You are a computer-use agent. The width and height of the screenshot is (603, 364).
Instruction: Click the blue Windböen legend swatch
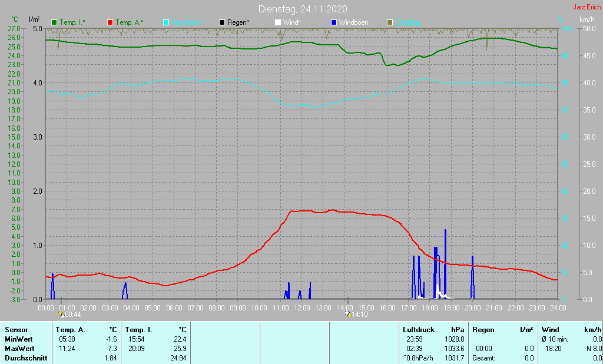pyautogui.click(x=334, y=23)
